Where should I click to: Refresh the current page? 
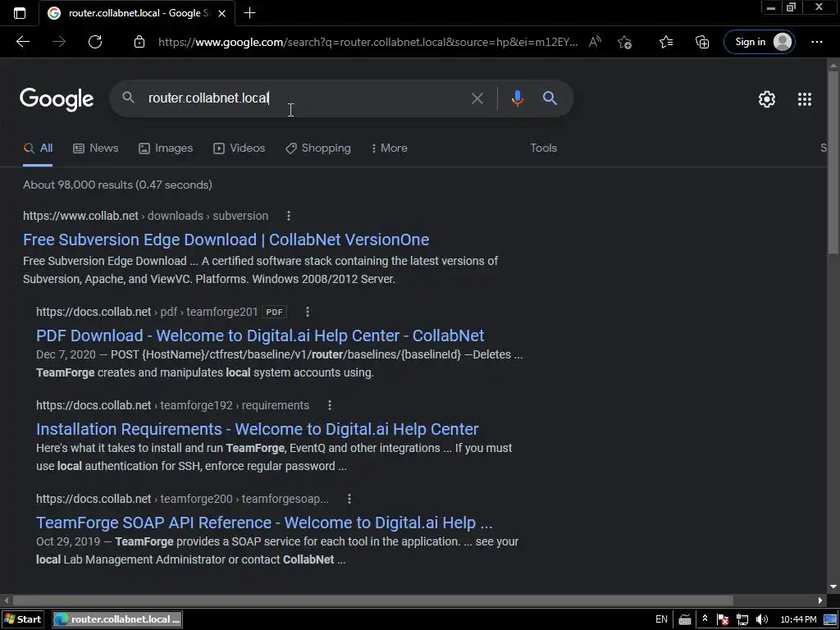(x=95, y=42)
